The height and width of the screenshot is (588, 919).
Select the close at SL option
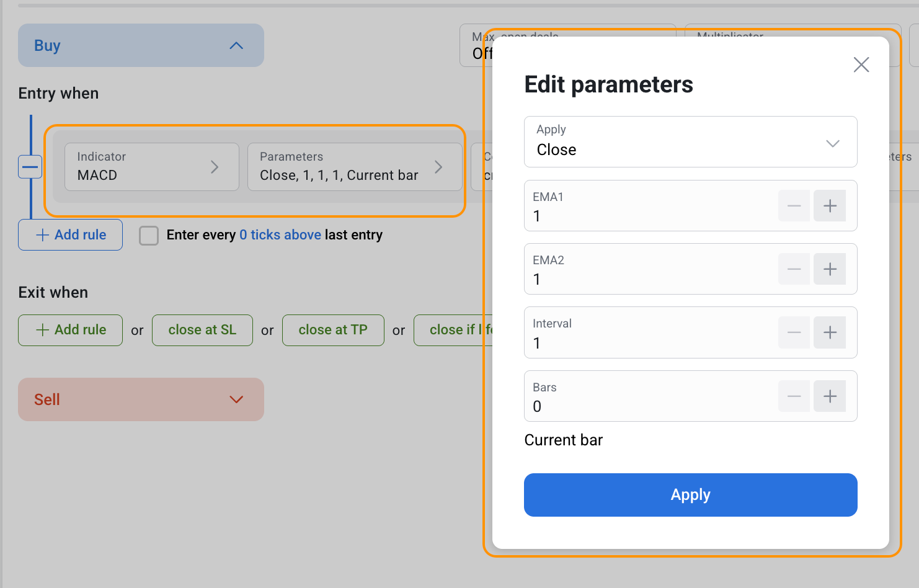(x=202, y=330)
